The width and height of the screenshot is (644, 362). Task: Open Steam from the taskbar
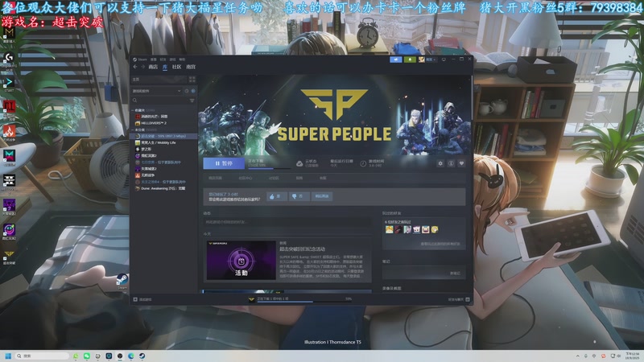point(142,356)
